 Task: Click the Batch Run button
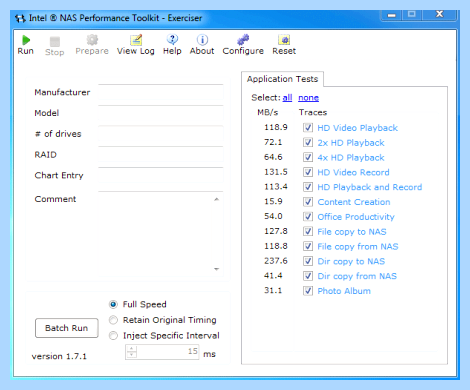[x=67, y=328]
